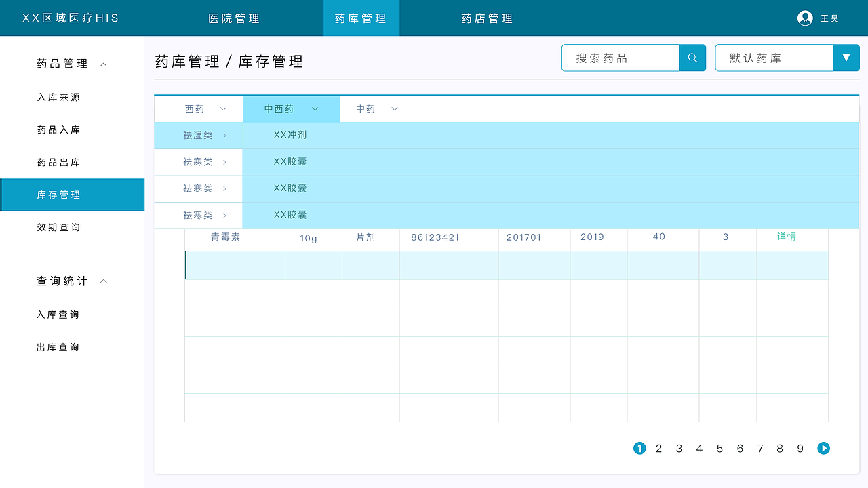Viewport: 868px width, 488px height.
Task: Collapse the 中西药 category dropdown
Action: (x=315, y=109)
